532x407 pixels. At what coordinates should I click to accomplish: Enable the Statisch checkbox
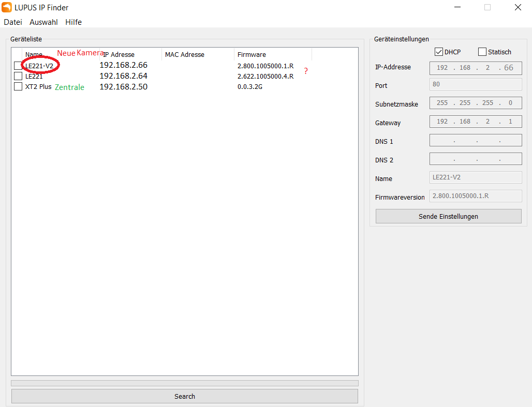[482, 52]
